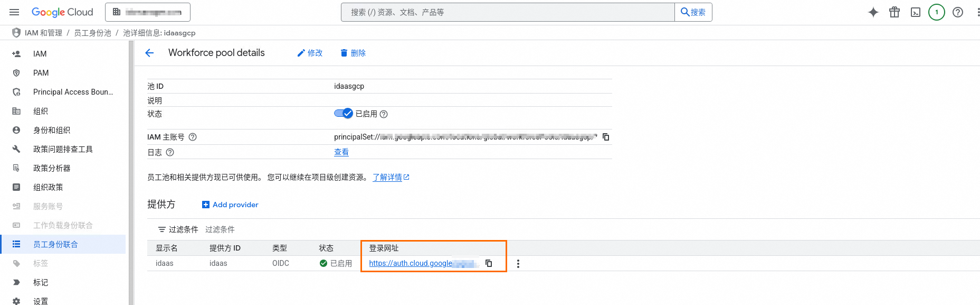980x305 pixels.
Task: Select PAM in the sidebar
Action: pyautogui.click(x=63, y=73)
